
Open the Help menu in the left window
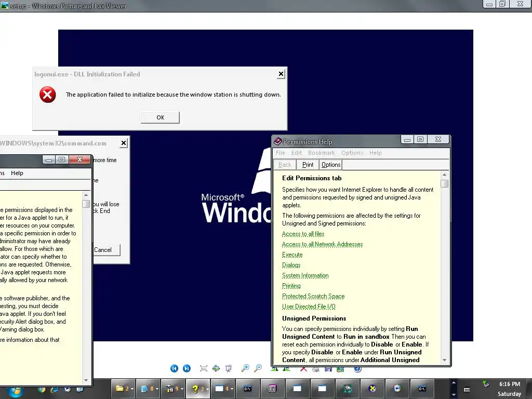17,173
